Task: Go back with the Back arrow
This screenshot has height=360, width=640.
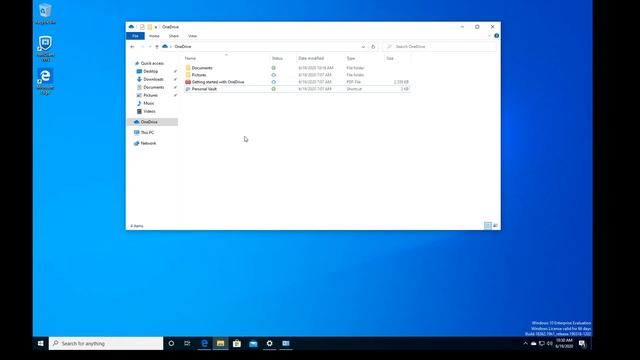Action: click(132, 47)
